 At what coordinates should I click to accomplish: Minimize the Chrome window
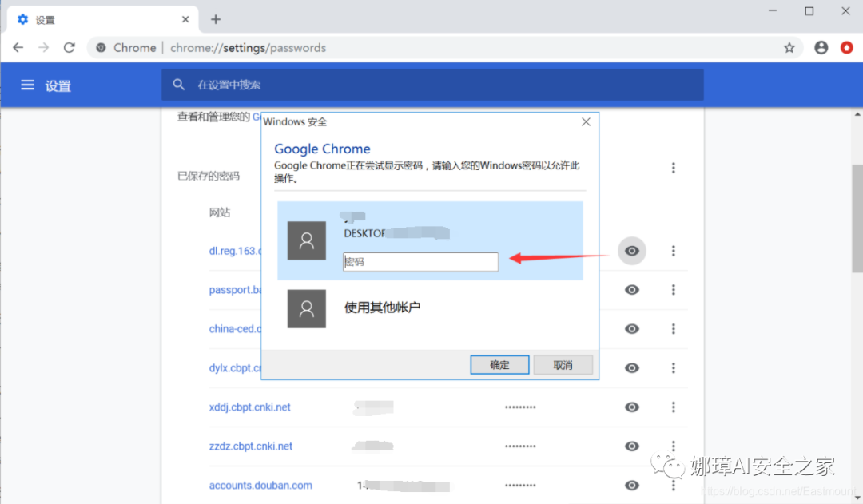773,11
